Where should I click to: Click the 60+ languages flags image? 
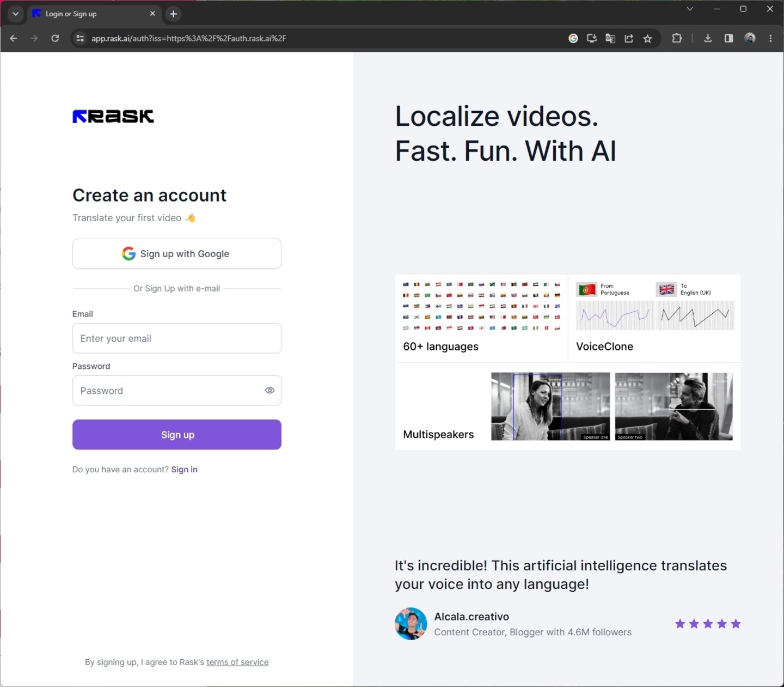tap(481, 306)
